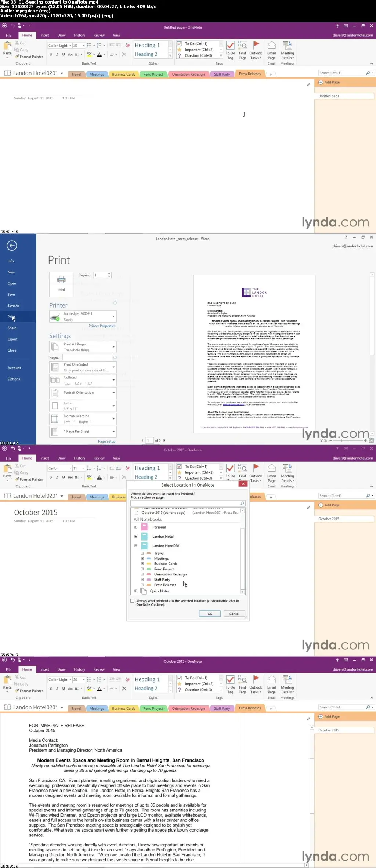This screenshot has width=376, height=868.
Task: Toggle Underline in the Untitled page OneNote window
Action: [x=64, y=54]
